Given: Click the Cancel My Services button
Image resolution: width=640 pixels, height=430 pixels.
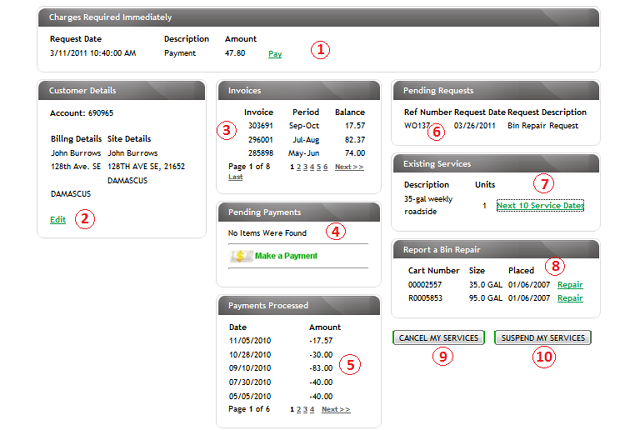Looking at the screenshot, I should pyautogui.click(x=438, y=338).
